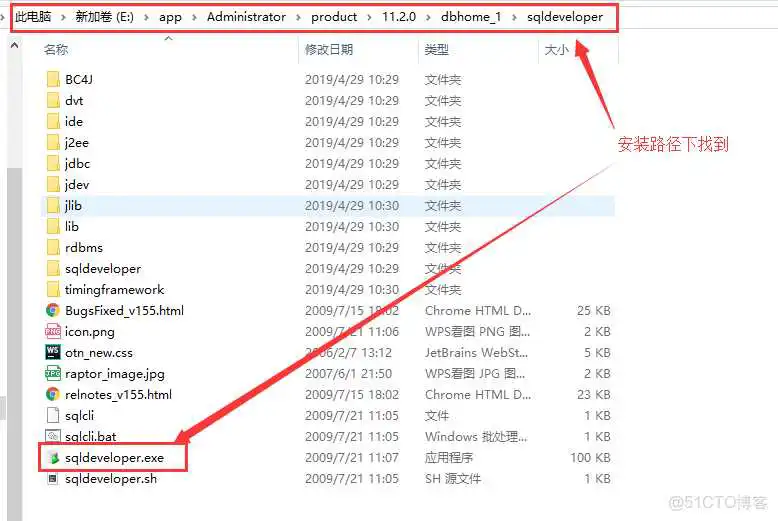Screen dimensions: 778x521
Task: Click the jlib folder icon
Action: click(53, 205)
